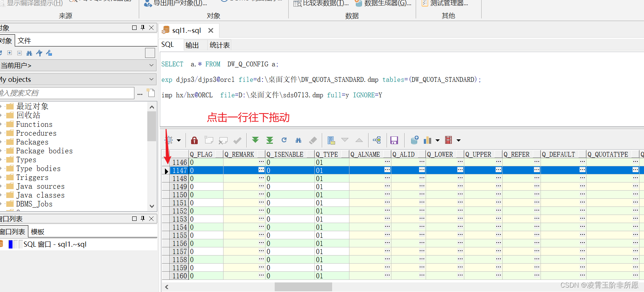Click the ellipsis button beside search box
The width and height of the screenshot is (644, 292).
tap(140, 94)
